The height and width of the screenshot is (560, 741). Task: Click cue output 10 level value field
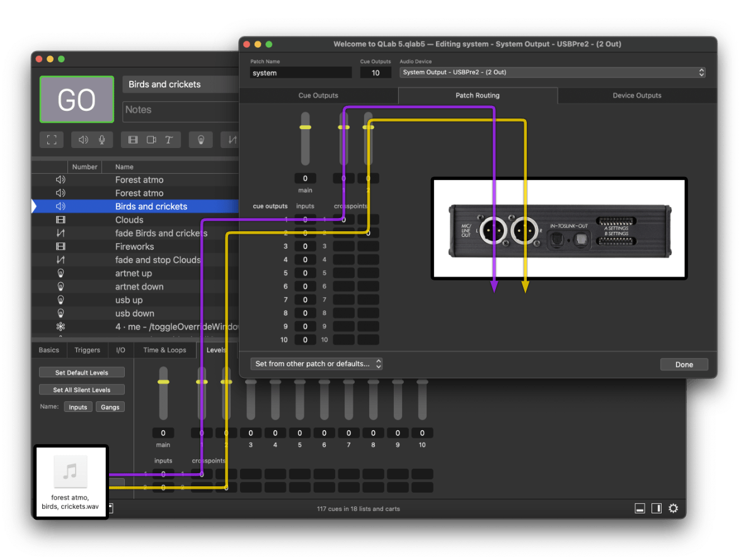[x=305, y=340]
